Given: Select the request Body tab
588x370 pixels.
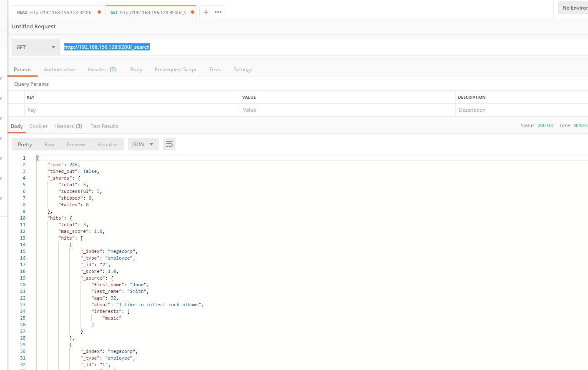Looking at the screenshot, I should coord(136,70).
